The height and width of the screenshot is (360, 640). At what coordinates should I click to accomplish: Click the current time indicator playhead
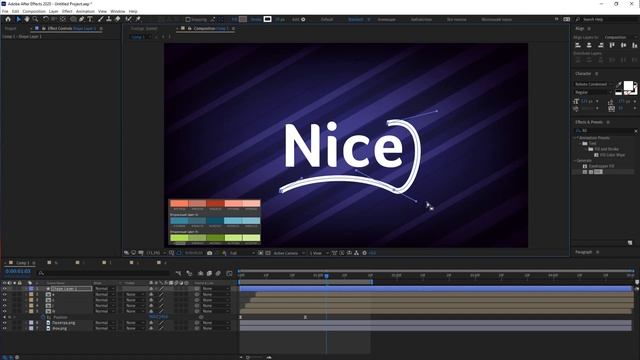click(326, 276)
